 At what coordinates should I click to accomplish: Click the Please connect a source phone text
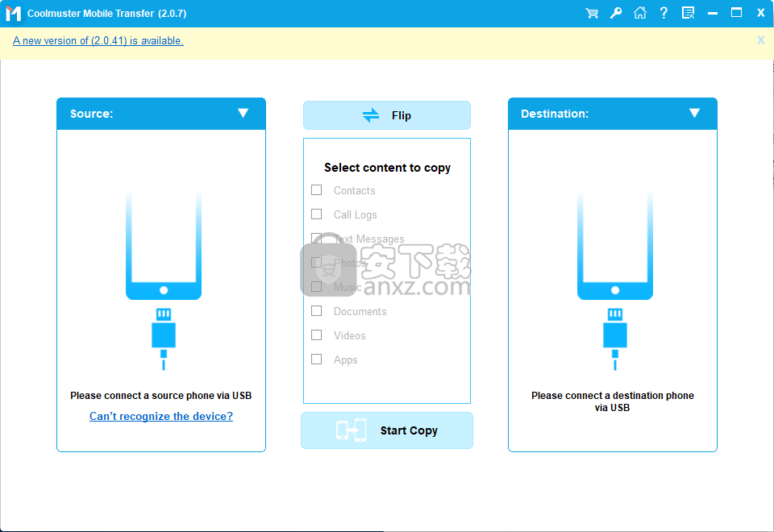click(161, 395)
